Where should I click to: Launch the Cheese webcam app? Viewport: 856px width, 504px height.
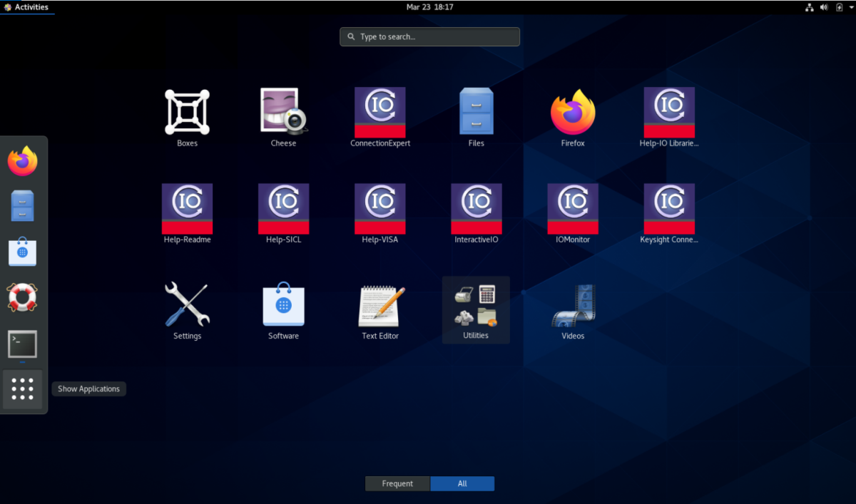tap(283, 113)
